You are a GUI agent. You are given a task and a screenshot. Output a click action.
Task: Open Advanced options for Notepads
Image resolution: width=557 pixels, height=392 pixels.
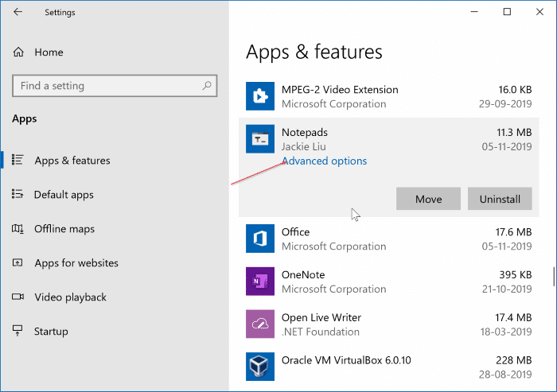click(x=324, y=161)
